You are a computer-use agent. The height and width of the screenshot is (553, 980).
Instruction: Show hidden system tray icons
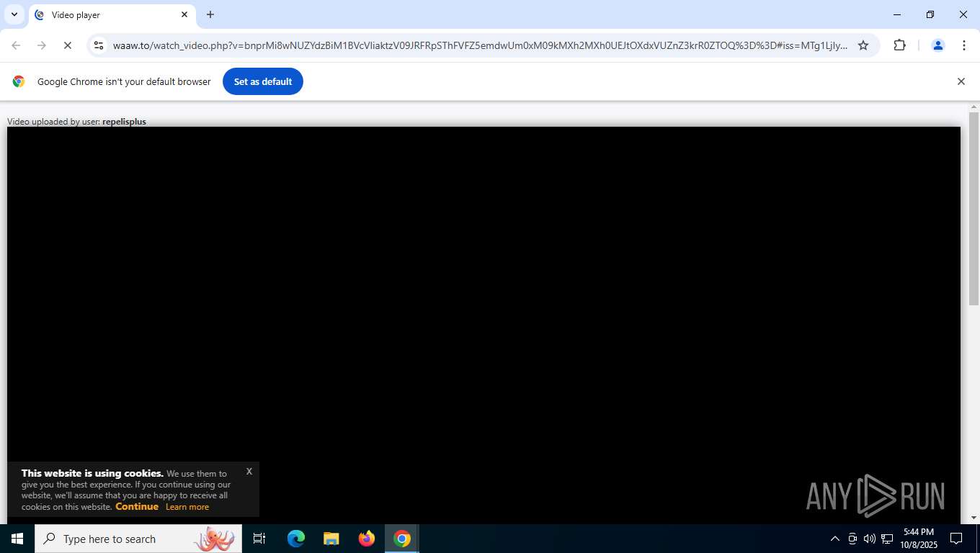pyautogui.click(x=835, y=539)
